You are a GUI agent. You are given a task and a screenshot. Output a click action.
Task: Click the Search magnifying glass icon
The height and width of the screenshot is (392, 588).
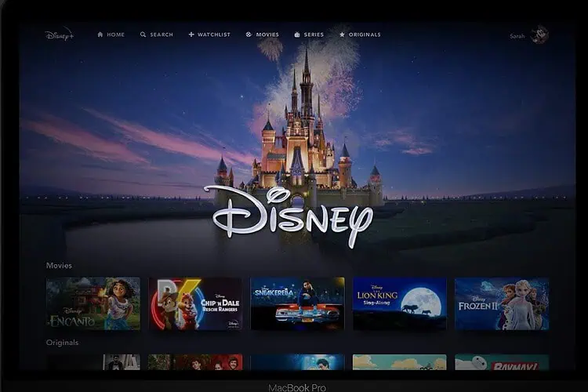click(x=143, y=34)
